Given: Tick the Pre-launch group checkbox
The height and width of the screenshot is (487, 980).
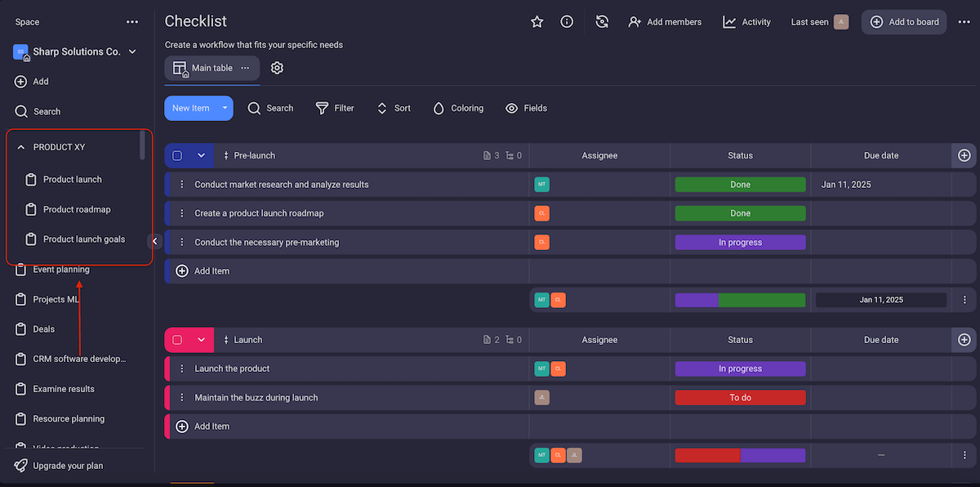Looking at the screenshot, I should tap(177, 155).
